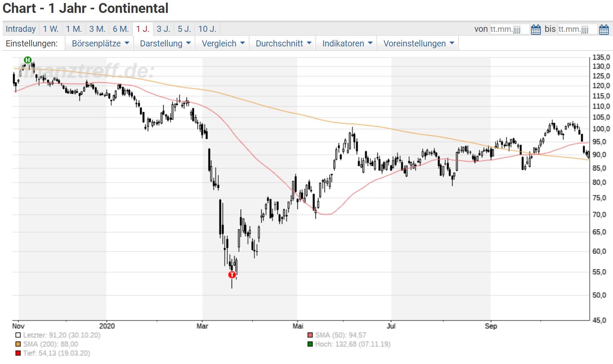
Task: Select the 6 M. time range tab
Action: click(121, 29)
